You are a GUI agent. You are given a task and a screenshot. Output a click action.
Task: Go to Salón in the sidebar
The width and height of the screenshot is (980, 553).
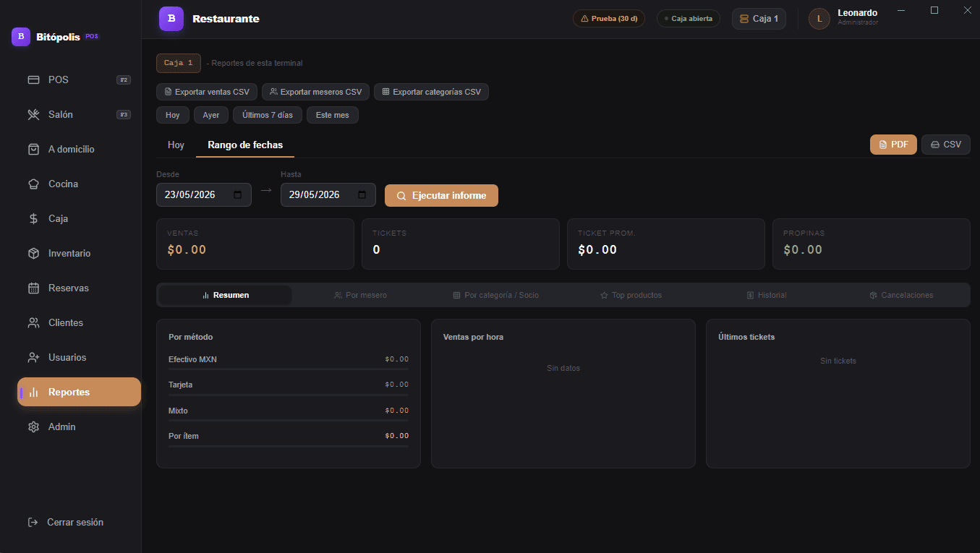(x=79, y=114)
